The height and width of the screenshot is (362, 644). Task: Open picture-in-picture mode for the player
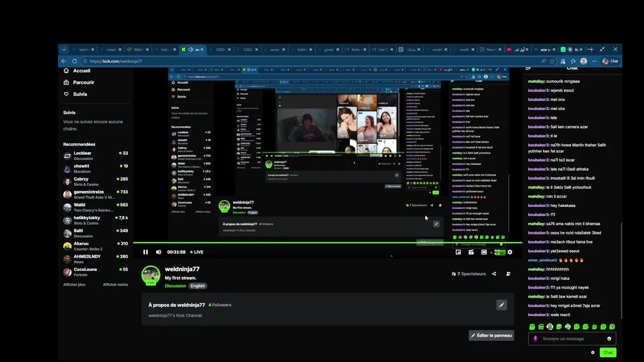click(458, 252)
